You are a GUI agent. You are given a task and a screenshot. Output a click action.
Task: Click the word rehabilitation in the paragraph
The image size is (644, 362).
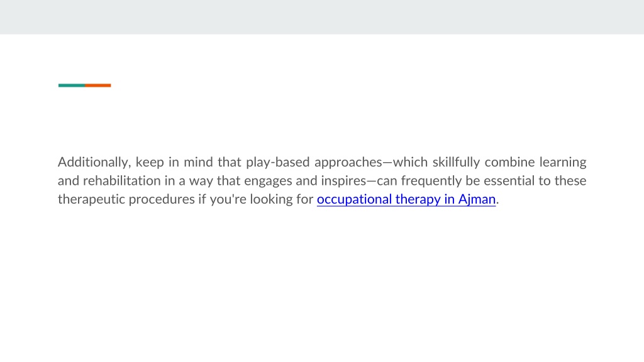click(122, 180)
